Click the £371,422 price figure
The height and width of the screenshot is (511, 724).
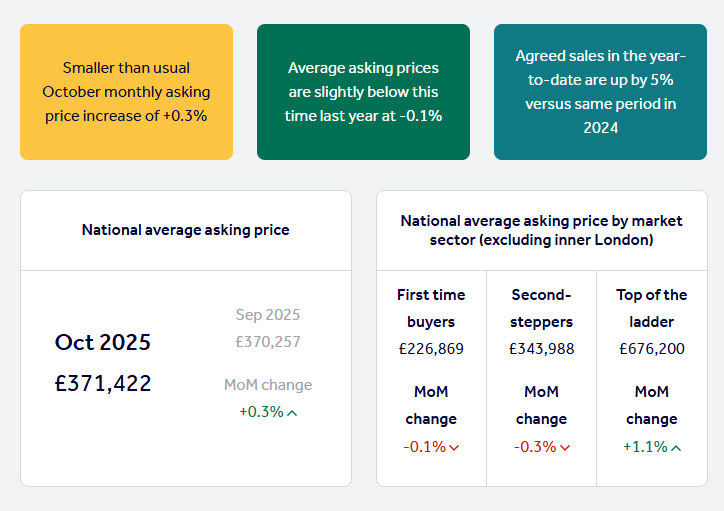(103, 383)
